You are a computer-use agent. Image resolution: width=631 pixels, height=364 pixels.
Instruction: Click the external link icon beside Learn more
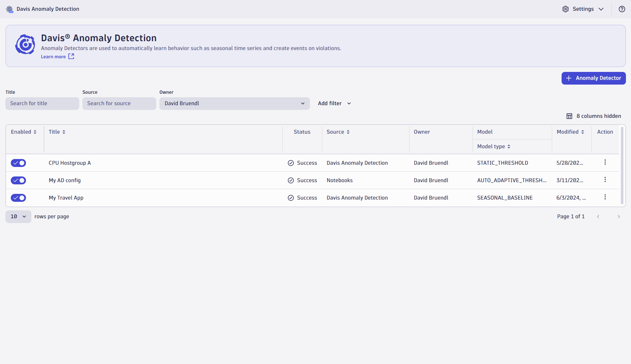point(71,56)
